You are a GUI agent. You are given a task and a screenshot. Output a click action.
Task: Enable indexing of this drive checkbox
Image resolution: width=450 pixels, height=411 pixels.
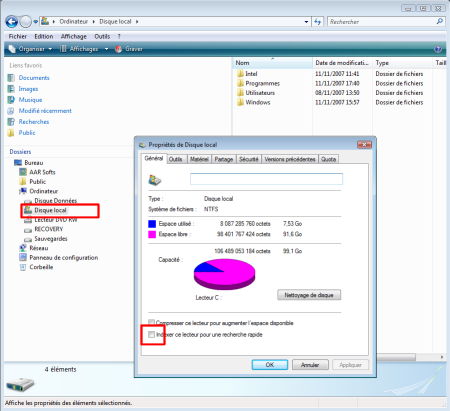click(151, 334)
